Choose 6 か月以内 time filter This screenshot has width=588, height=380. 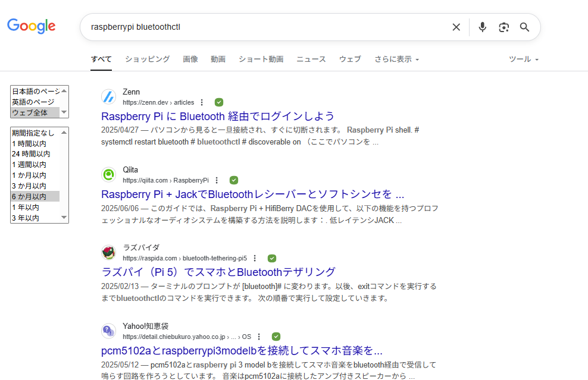(35, 196)
